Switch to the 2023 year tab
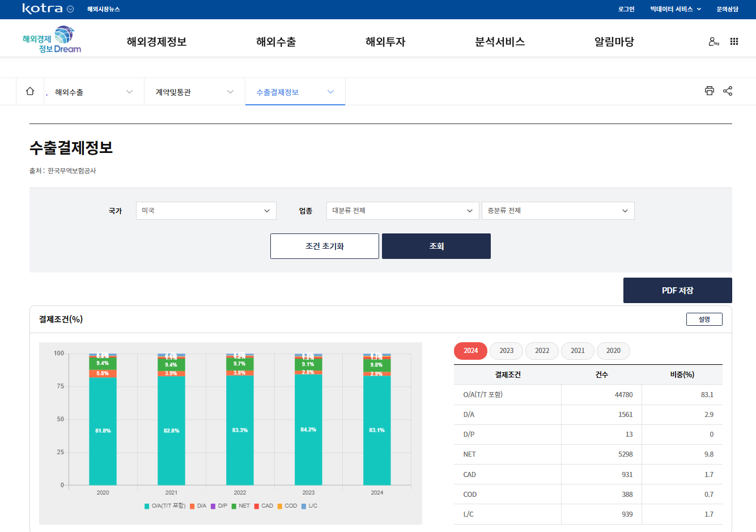Image resolution: width=756 pixels, height=532 pixels. pyautogui.click(x=506, y=351)
